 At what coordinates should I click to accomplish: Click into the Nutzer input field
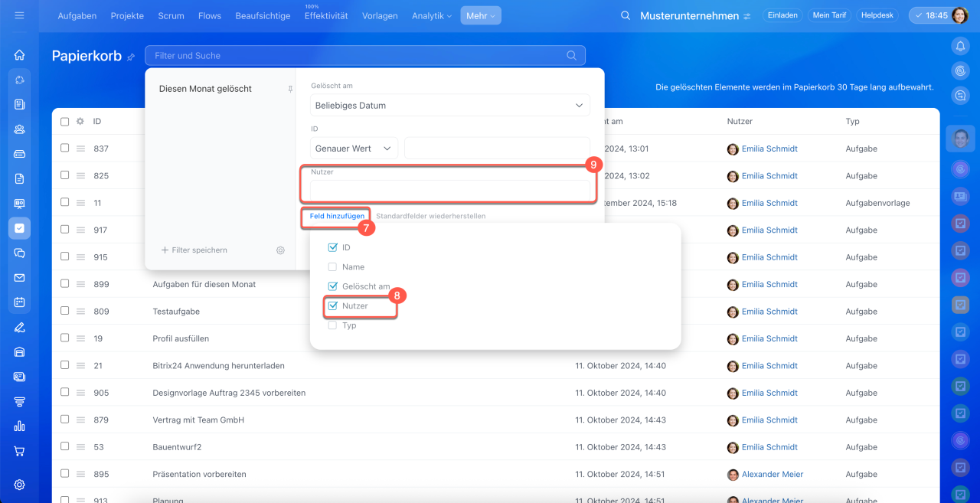450,190
